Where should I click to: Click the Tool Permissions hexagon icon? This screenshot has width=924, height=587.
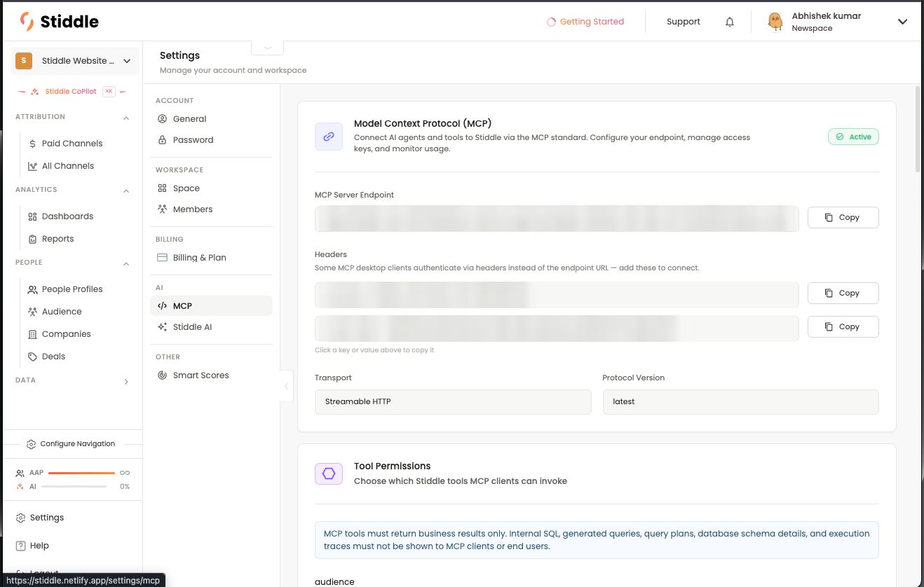point(329,474)
